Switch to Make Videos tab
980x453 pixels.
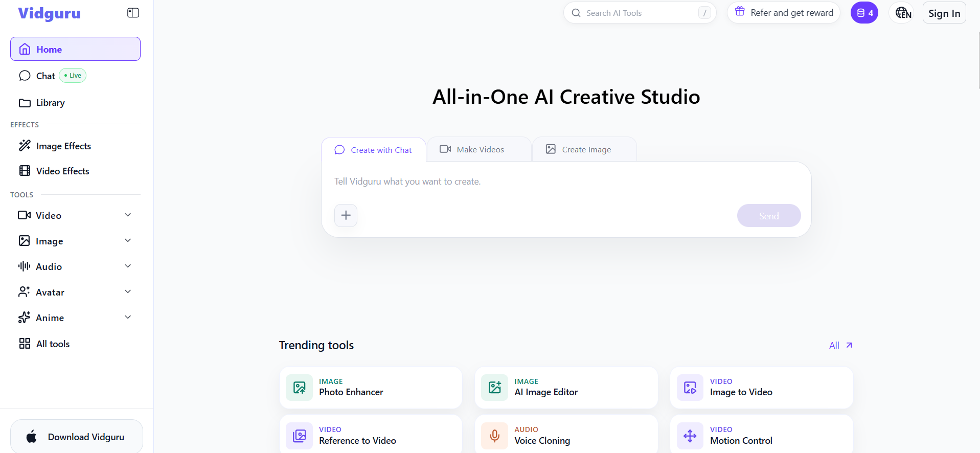pyautogui.click(x=479, y=149)
